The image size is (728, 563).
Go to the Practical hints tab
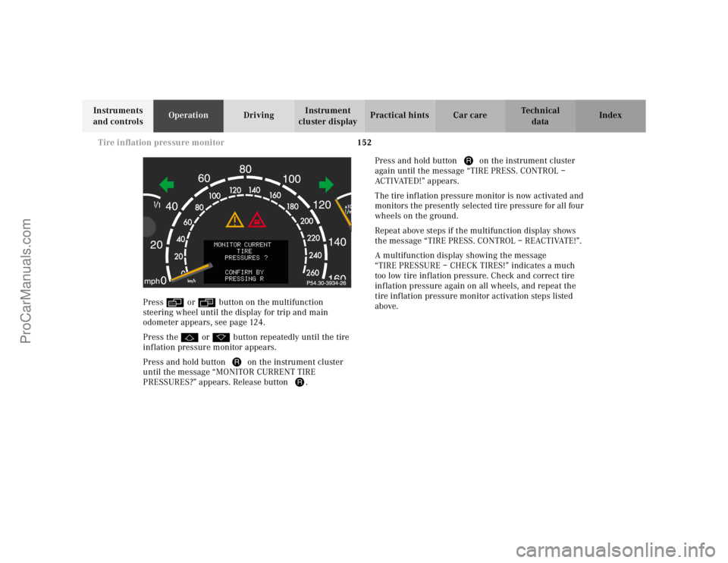pos(400,116)
